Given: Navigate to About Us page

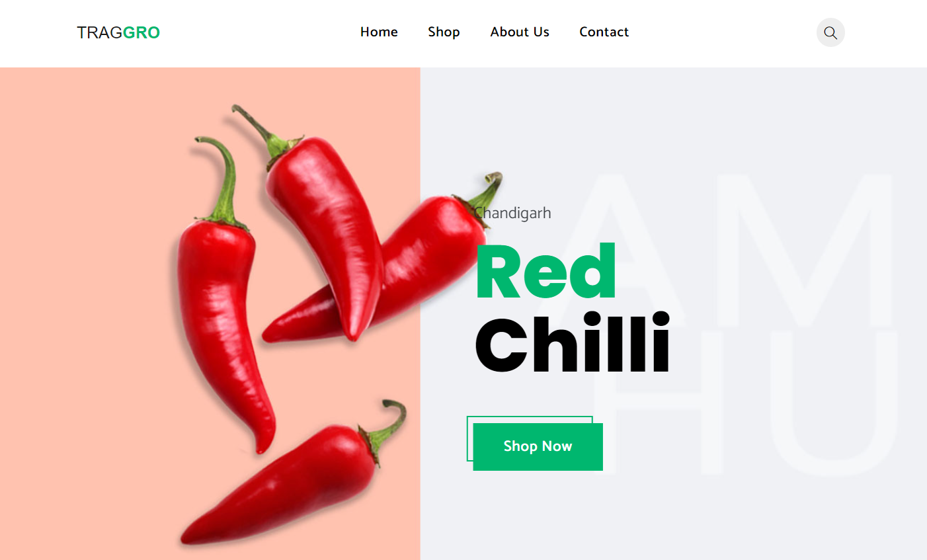Looking at the screenshot, I should click(x=520, y=32).
